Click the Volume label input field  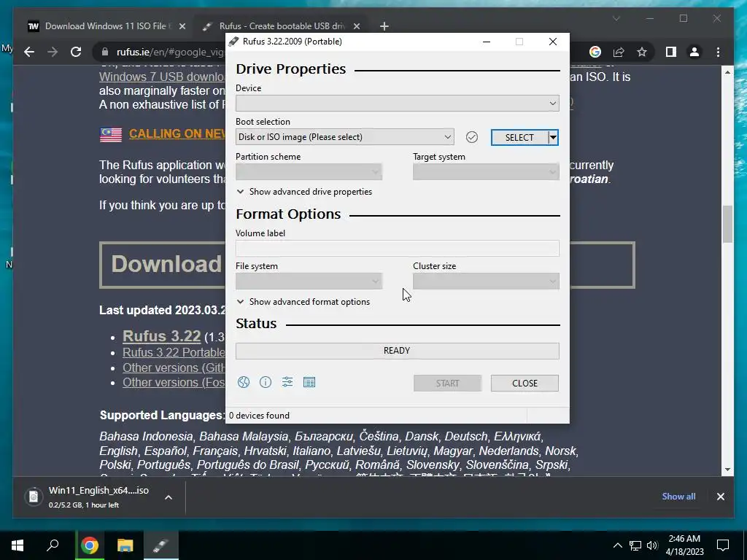click(398, 248)
